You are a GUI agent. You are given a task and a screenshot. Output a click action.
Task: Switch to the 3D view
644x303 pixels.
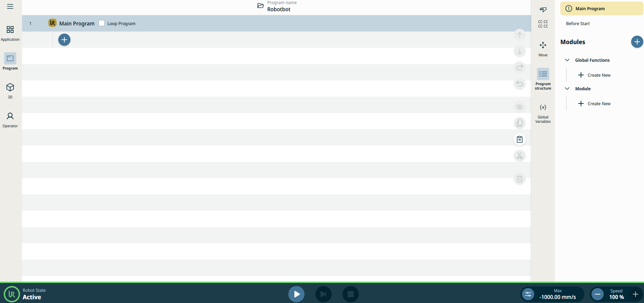pyautogui.click(x=10, y=91)
